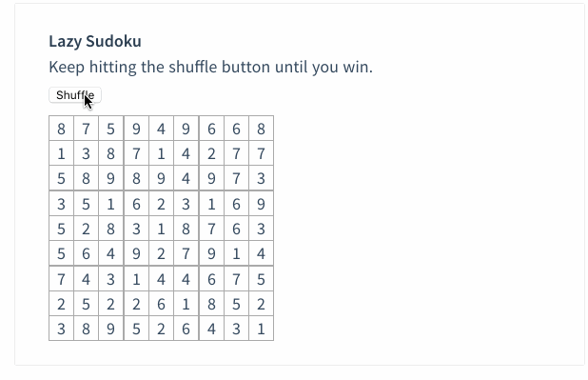Click the Shuffle button

[75, 95]
